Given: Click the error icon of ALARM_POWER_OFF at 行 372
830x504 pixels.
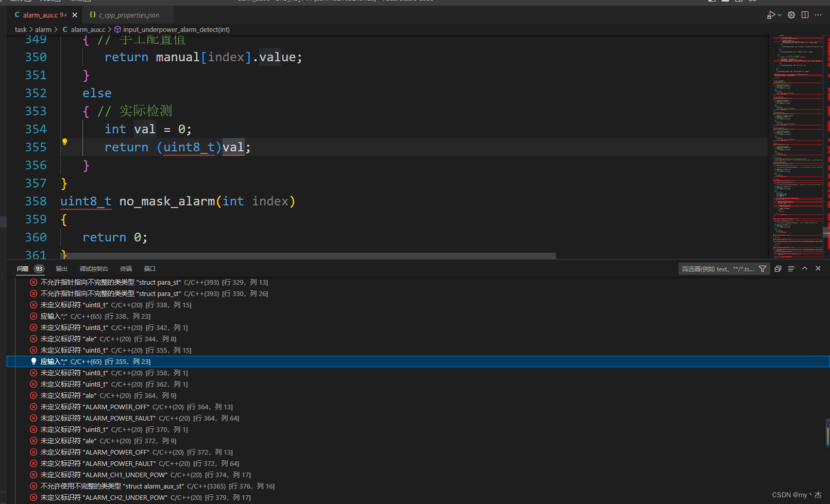Looking at the screenshot, I should 33,452.
